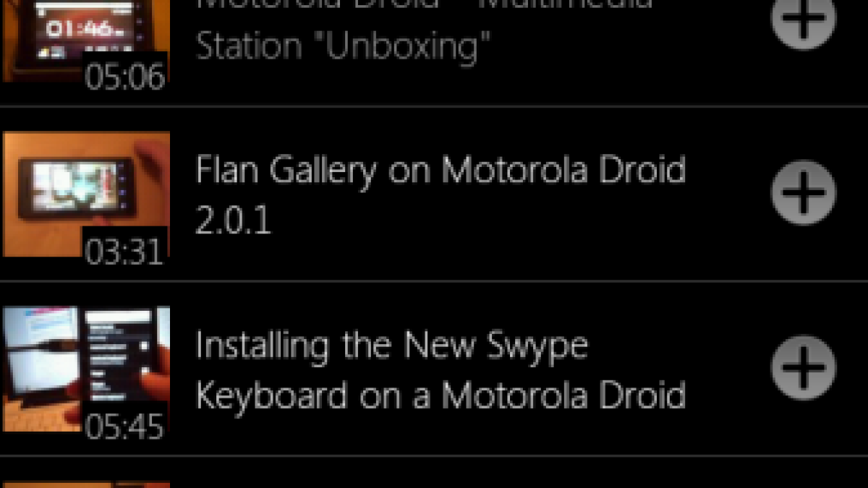Image resolution: width=868 pixels, height=488 pixels.
Task: Click the divider line above the Flan Gallery row
Action: click(x=434, y=107)
